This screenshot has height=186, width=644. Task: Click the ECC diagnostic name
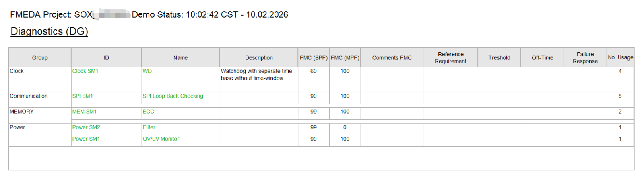(x=148, y=112)
